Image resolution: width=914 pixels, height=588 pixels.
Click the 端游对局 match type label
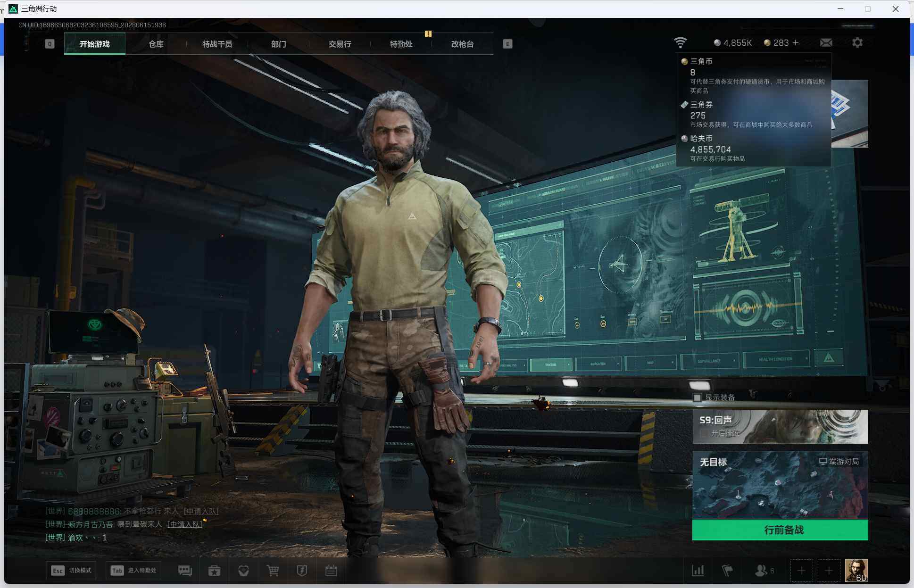coord(839,461)
